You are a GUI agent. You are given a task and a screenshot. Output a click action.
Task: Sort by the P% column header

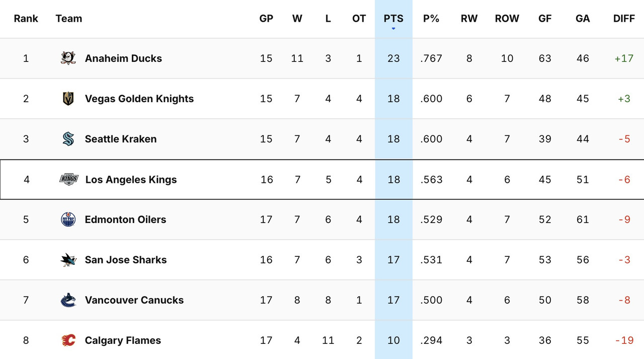[431, 19]
